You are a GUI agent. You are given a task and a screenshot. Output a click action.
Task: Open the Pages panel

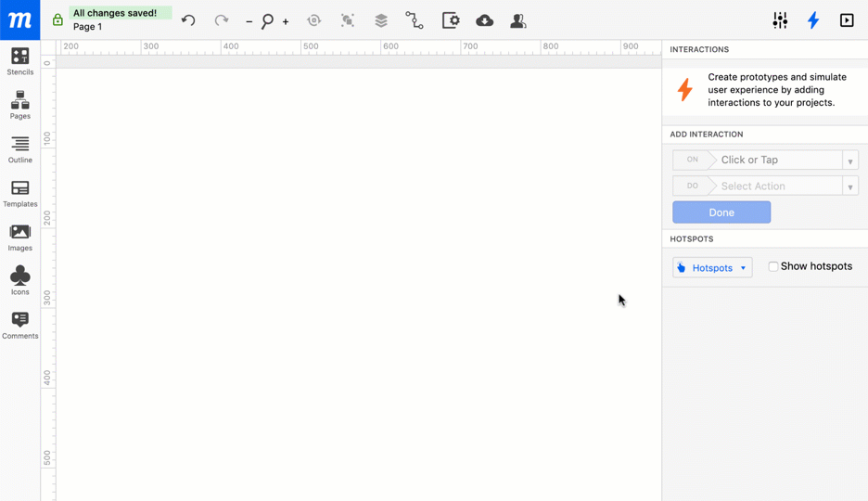[19, 105]
